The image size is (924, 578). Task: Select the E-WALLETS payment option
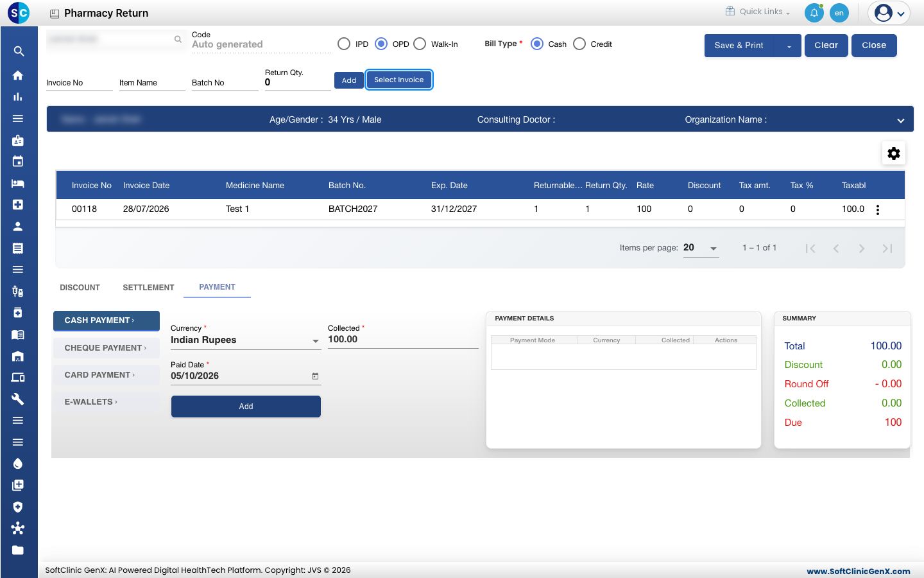pyautogui.click(x=107, y=402)
